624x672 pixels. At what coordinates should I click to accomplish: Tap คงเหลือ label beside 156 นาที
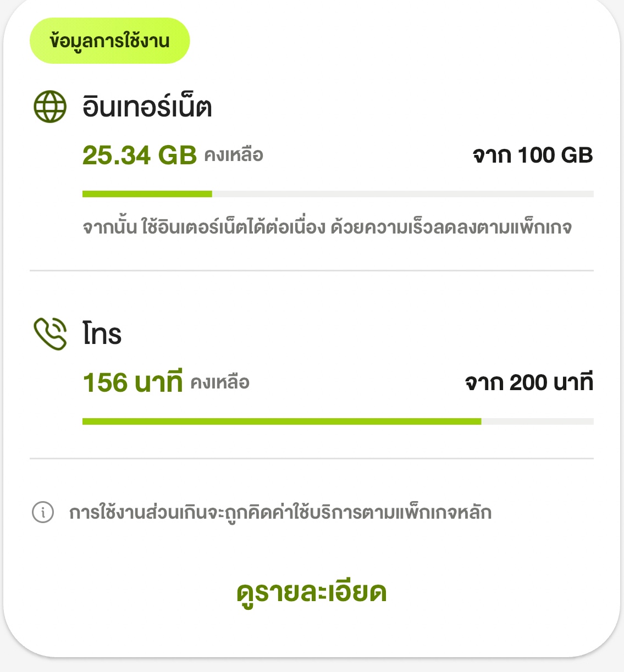coord(220,382)
